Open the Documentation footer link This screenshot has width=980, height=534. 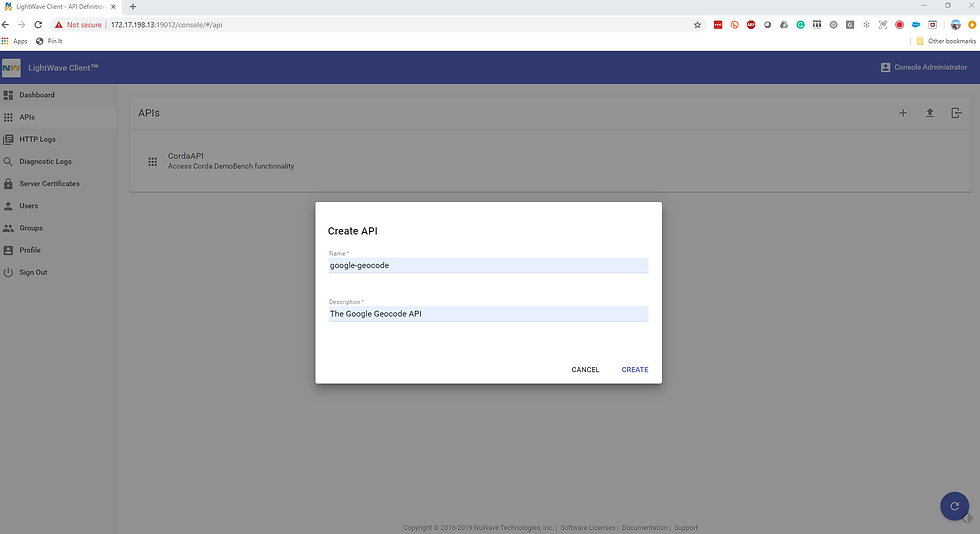[644, 528]
